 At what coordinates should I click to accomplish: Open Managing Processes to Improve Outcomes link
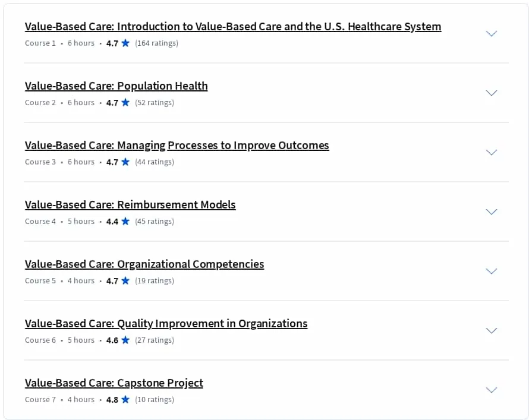177,146
